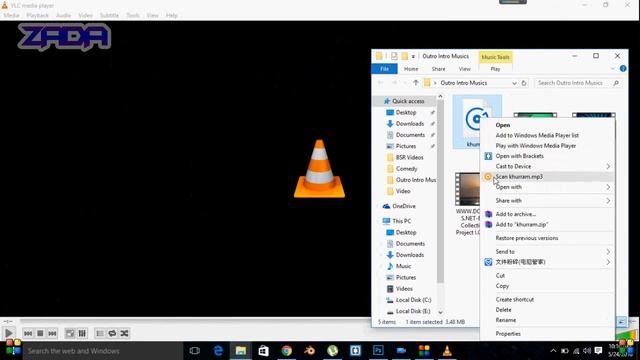640x360 pixels.
Task: Open VLC extended settings
Action: pos(82,333)
